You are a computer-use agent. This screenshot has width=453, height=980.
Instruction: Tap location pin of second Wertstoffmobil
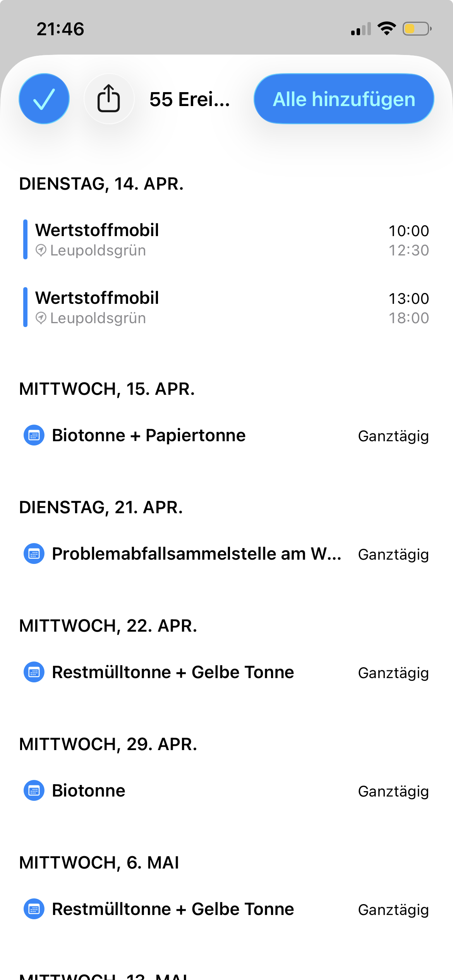click(x=41, y=318)
